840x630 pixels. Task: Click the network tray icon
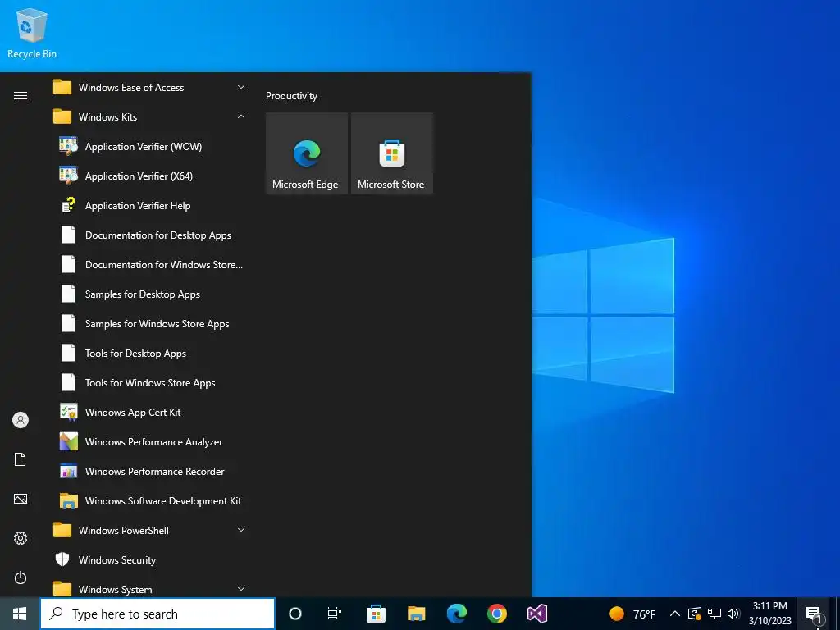[x=714, y=614]
